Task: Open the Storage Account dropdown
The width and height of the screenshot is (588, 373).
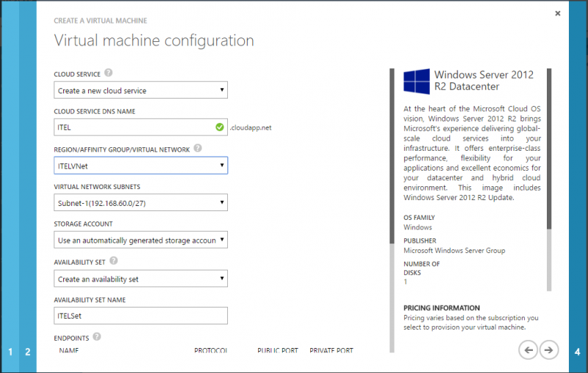Action: (140, 240)
